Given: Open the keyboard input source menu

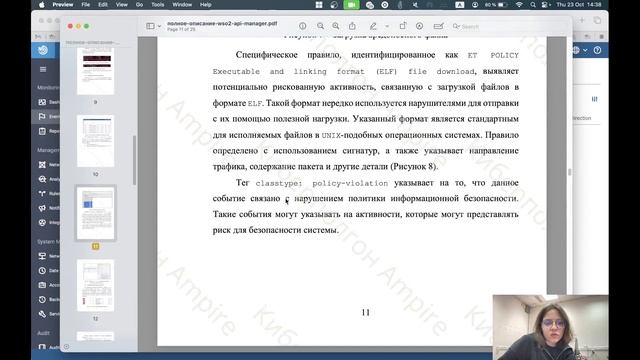Looking at the screenshot, I should pos(460,5).
